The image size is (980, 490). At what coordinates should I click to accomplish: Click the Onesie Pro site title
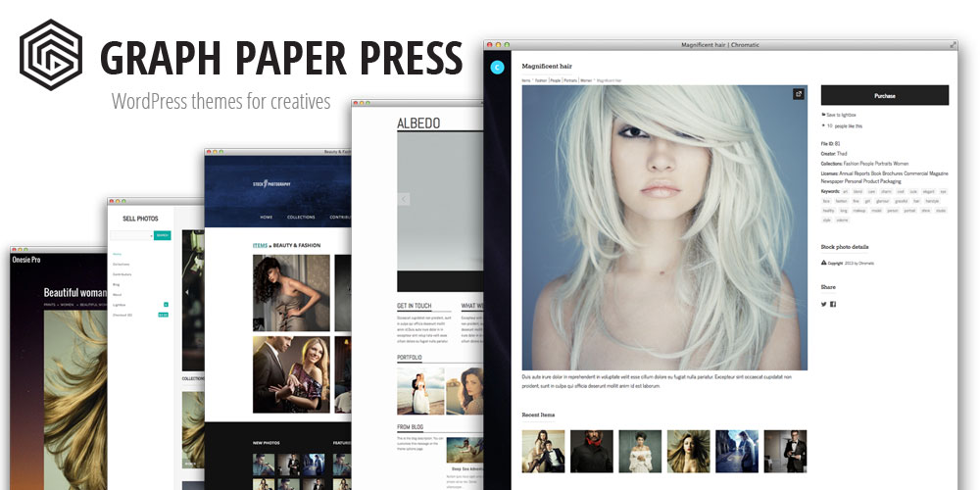pyautogui.click(x=26, y=259)
